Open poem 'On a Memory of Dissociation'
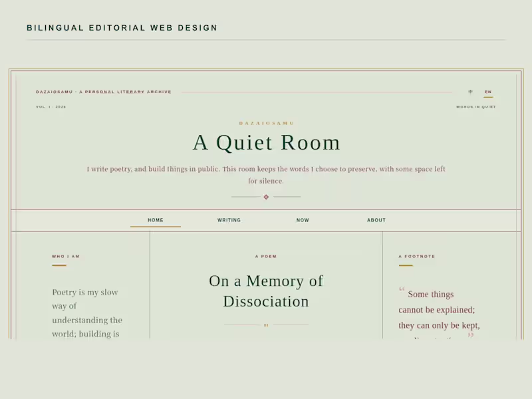Screen dimensions: 532x399 tap(266, 291)
